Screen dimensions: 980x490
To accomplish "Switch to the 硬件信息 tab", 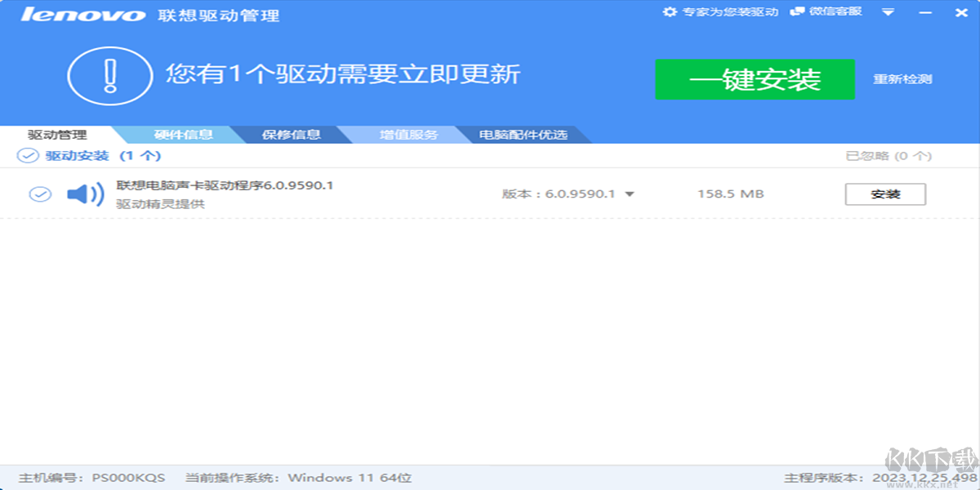I will [x=183, y=135].
